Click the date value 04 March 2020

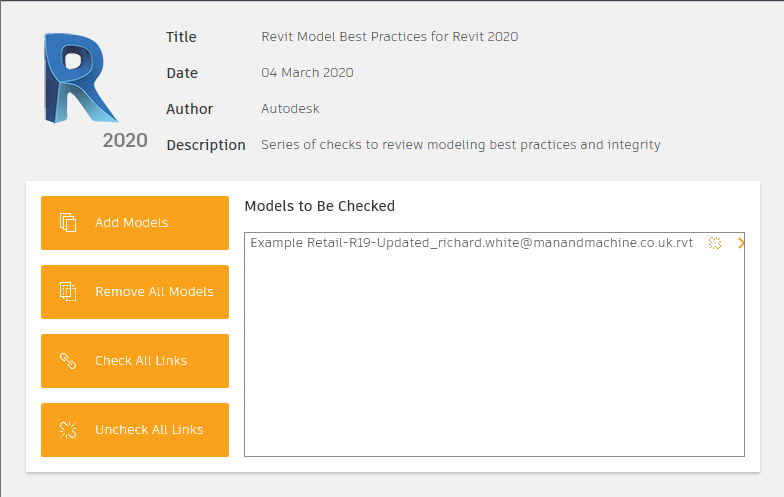[307, 72]
